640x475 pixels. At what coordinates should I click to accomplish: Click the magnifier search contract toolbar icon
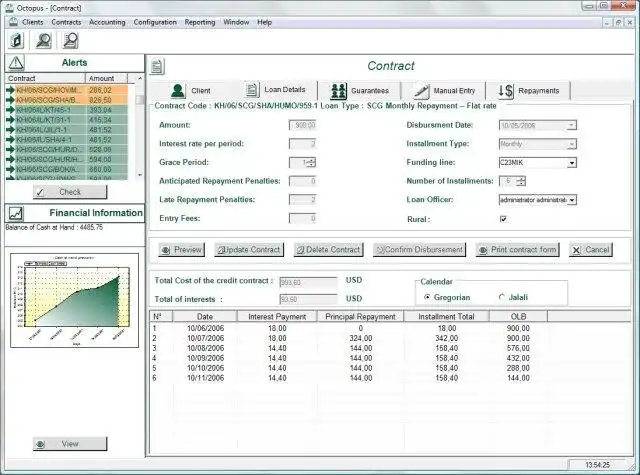(70, 40)
